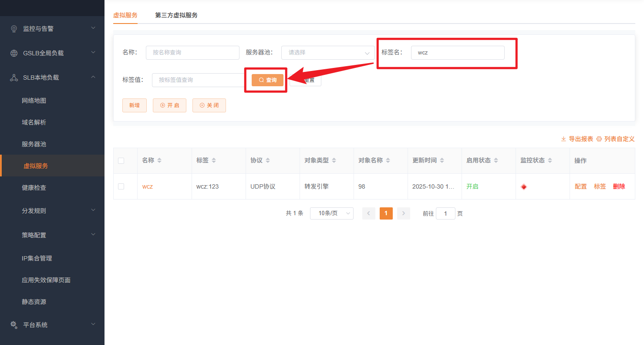Switch to the 第三方虚拟服务 tab

pyautogui.click(x=176, y=14)
